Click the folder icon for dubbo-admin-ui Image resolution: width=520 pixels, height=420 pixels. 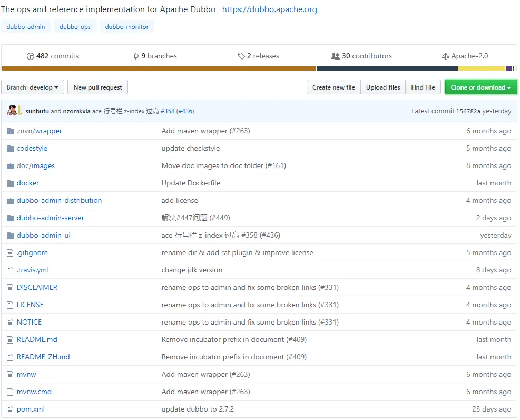point(11,235)
